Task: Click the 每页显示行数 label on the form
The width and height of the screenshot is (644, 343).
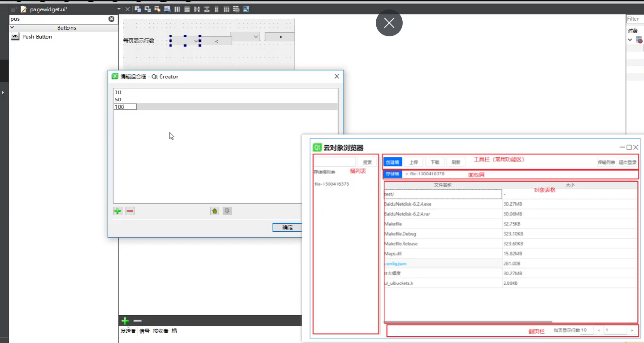Action: (x=139, y=40)
